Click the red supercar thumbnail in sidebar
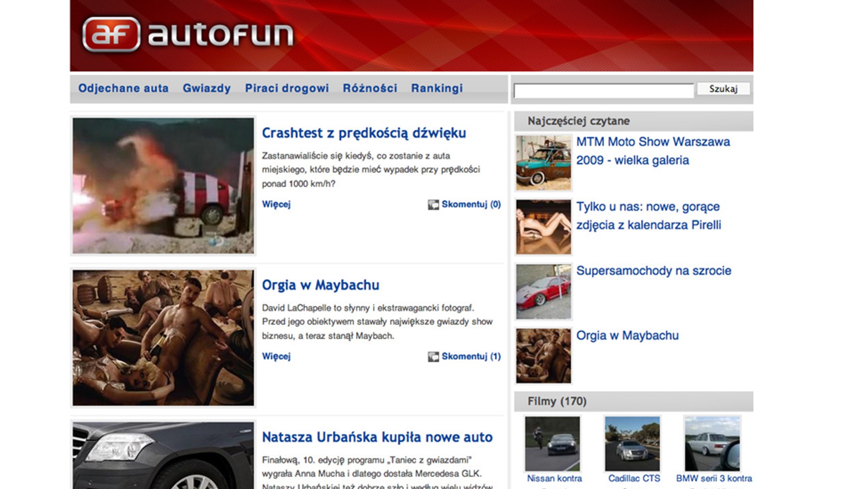 tap(543, 292)
